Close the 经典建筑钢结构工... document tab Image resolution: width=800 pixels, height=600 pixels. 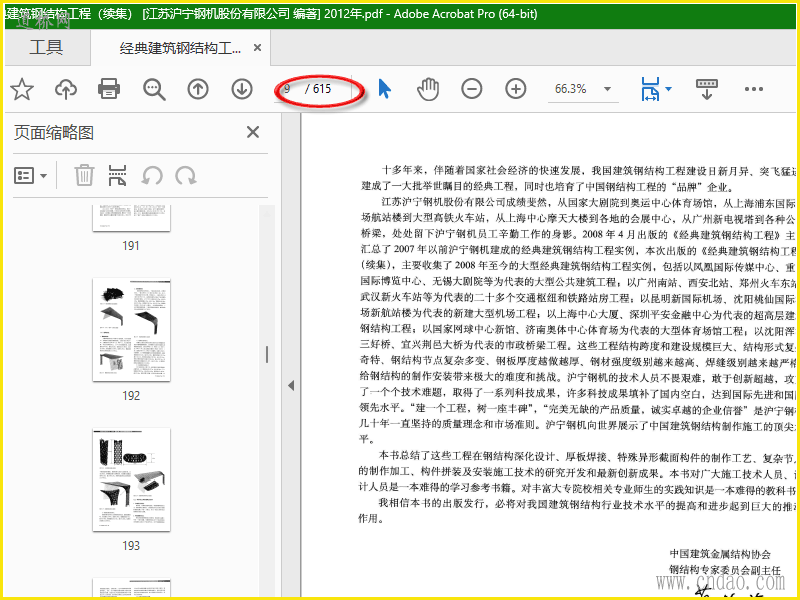[x=258, y=47]
